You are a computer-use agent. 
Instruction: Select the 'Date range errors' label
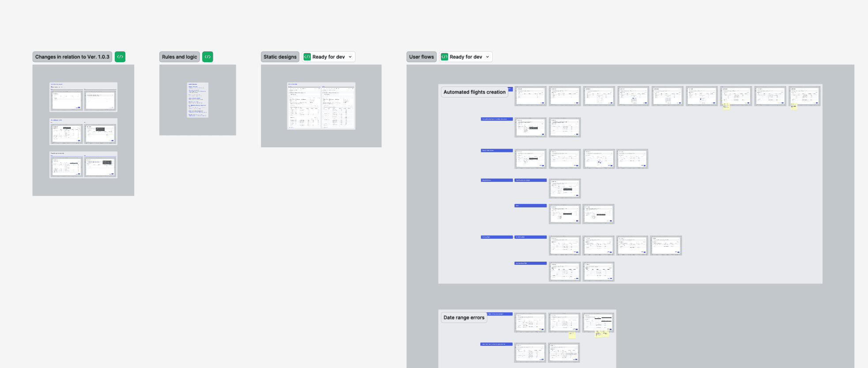click(x=464, y=318)
